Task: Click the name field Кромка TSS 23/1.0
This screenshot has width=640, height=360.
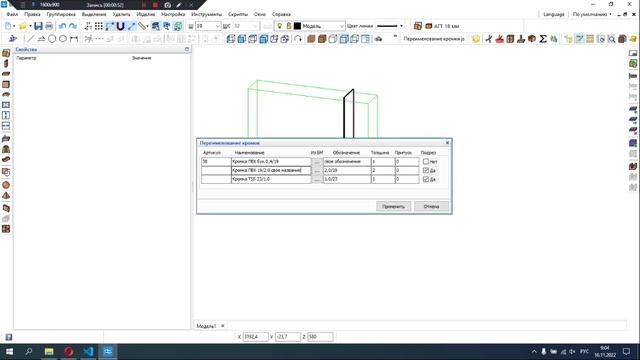Action: 271,179
